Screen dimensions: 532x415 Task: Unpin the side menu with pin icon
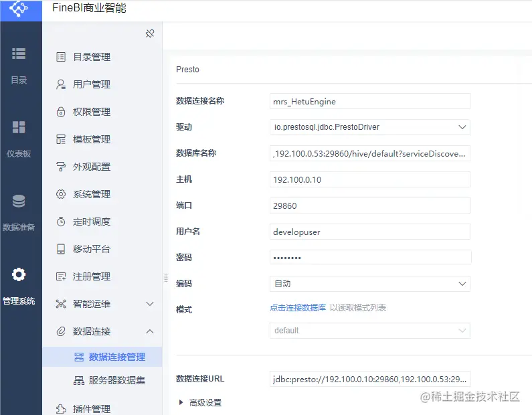[x=150, y=33]
